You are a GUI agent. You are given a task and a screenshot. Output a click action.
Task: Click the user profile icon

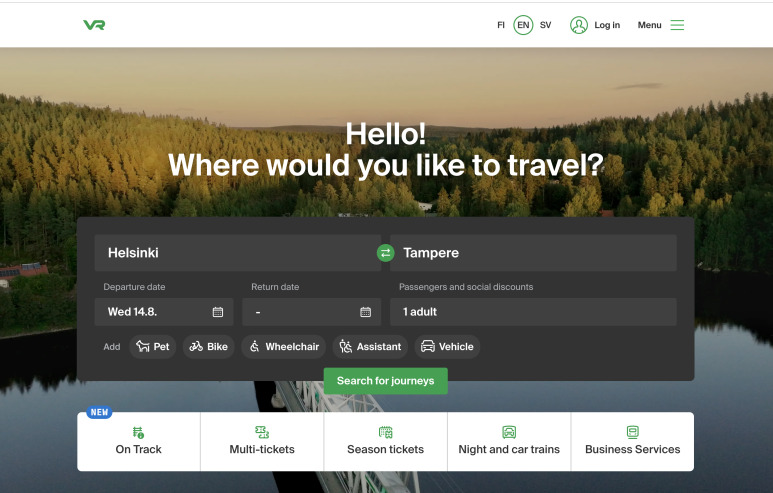click(x=579, y=25)
